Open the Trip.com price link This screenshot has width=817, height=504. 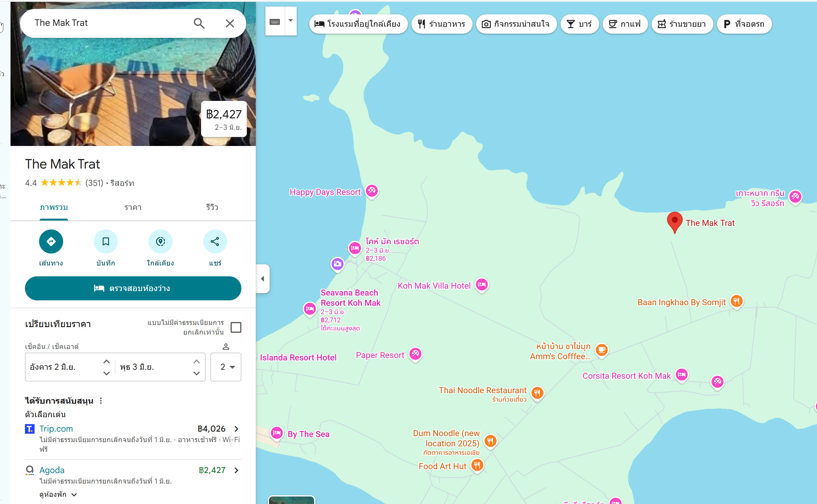pyautogui.click(x=133, y=429)
